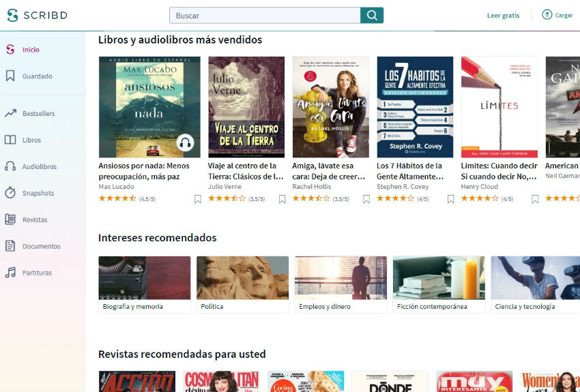Open the Amiga, lávate esa cara cover
This screenshot has height=392, width=580.
(x=331, y=107)
